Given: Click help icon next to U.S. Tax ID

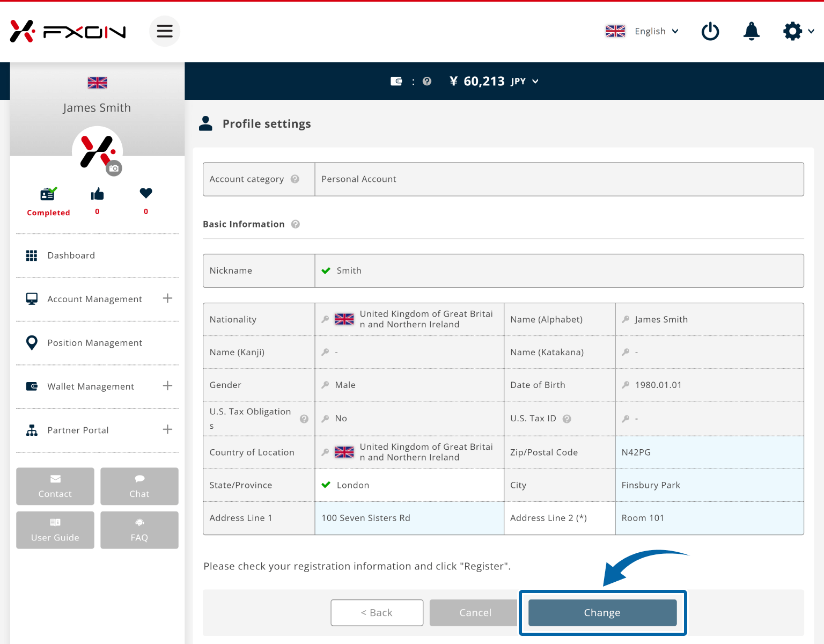Looking at the screenshot, I should [567, 419].
